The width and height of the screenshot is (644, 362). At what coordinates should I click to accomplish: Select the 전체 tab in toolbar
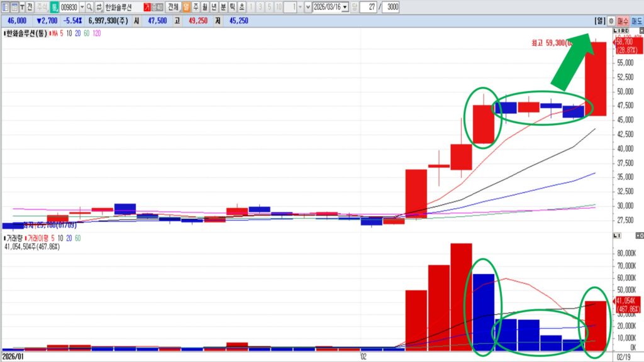pos(173,7)
